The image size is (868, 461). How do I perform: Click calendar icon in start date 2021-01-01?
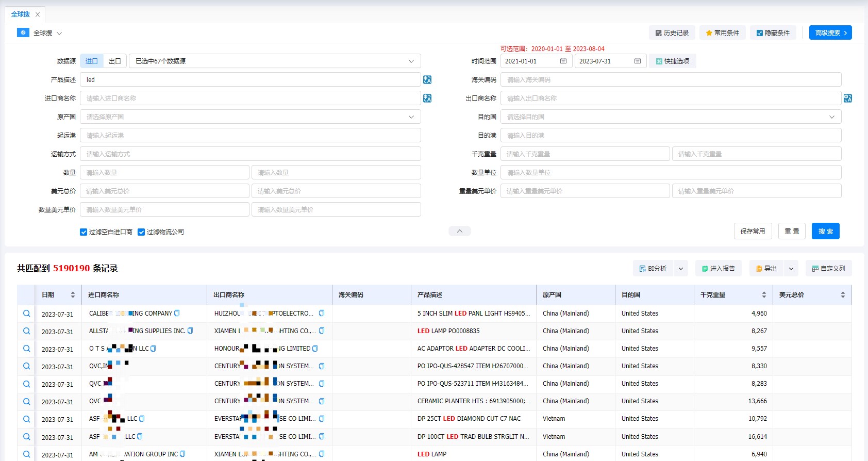(x=563, y=61)
